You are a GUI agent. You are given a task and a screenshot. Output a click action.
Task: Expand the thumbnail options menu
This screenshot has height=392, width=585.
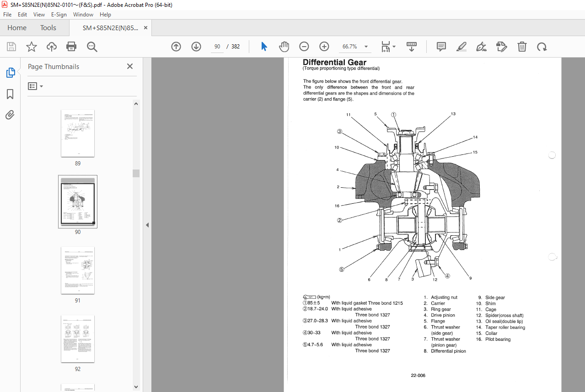(35, 86)
